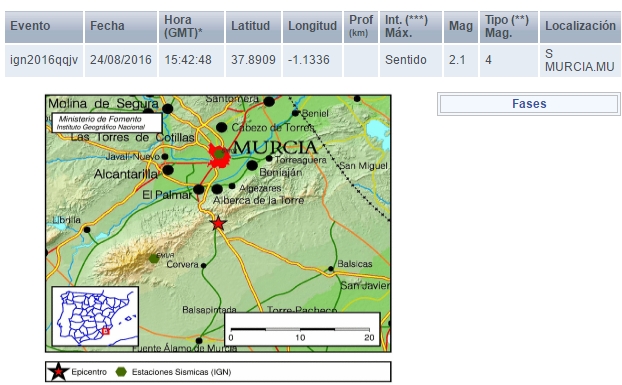Click the Corvera label on map
Screen dimensions: 622x385
[x=182, y=264]
